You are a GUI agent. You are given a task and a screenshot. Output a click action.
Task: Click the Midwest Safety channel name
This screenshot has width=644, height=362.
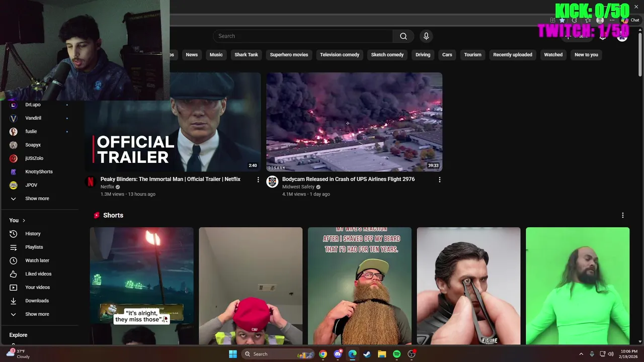coord(298,187)
